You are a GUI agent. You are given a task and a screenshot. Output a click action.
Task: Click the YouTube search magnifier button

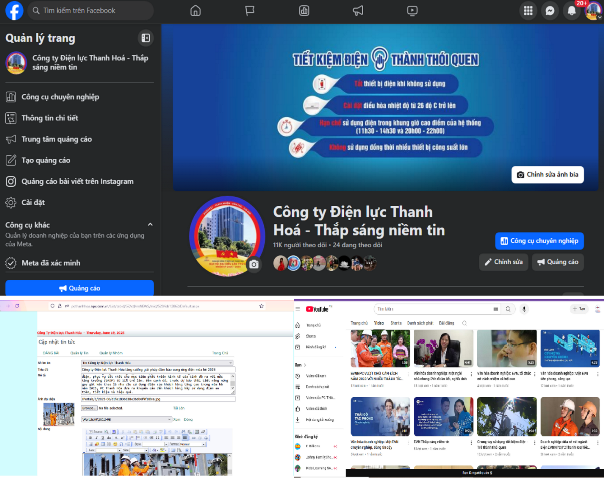[x=508, y=309]
